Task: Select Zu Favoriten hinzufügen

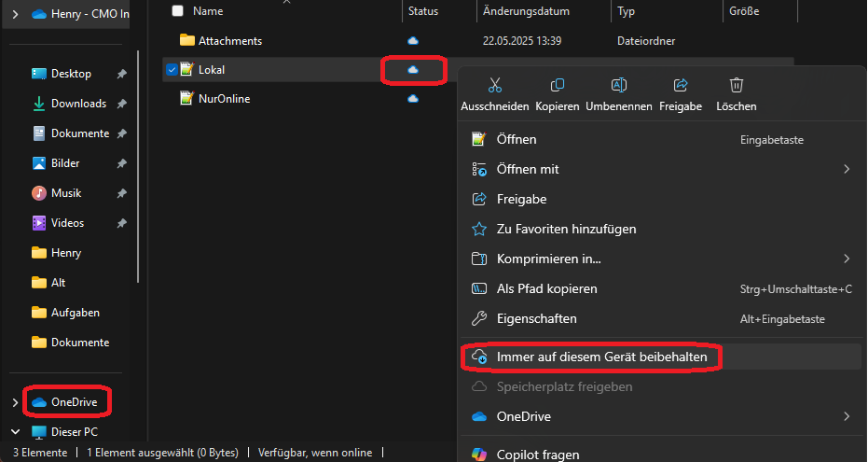Action: 661,229
